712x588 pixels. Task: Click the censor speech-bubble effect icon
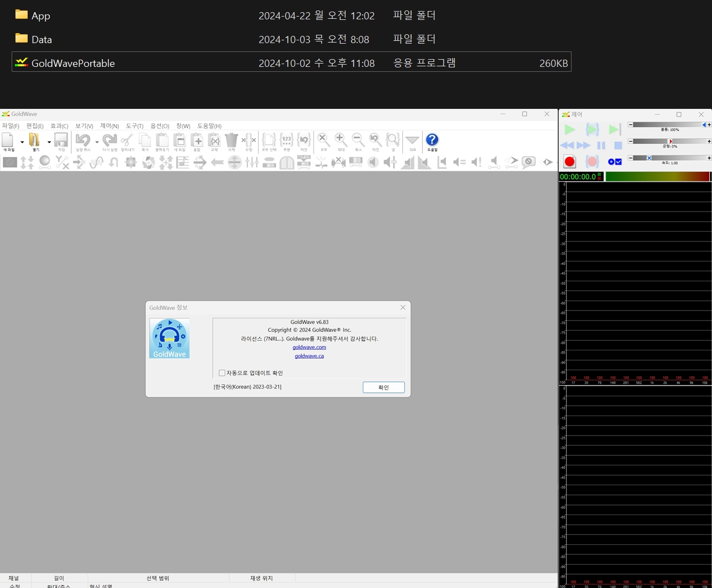(528, 162)
